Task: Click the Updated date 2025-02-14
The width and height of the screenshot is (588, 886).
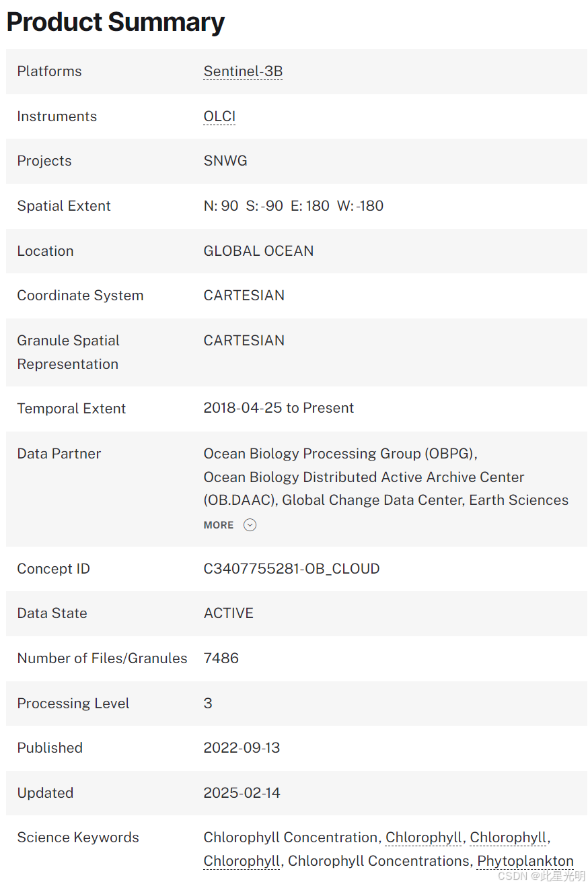Action: pyautogui.click(x=242, y=793)
